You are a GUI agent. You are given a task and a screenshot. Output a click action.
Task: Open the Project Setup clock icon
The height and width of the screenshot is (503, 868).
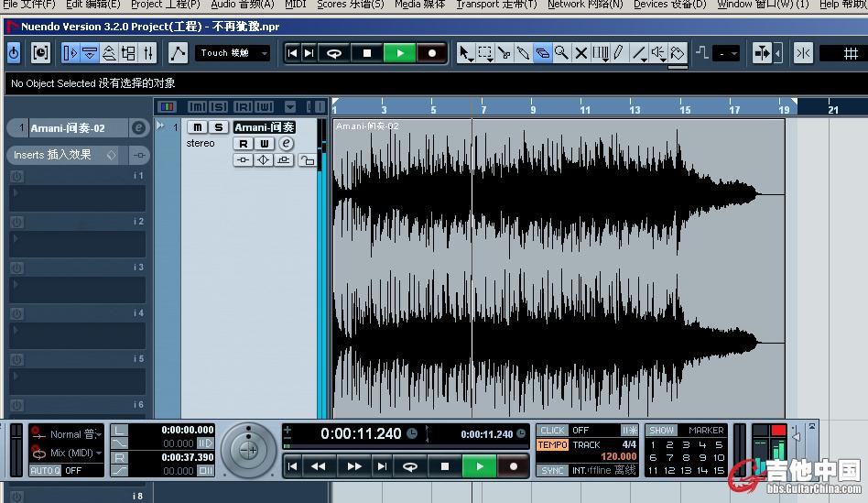(40, 53)
